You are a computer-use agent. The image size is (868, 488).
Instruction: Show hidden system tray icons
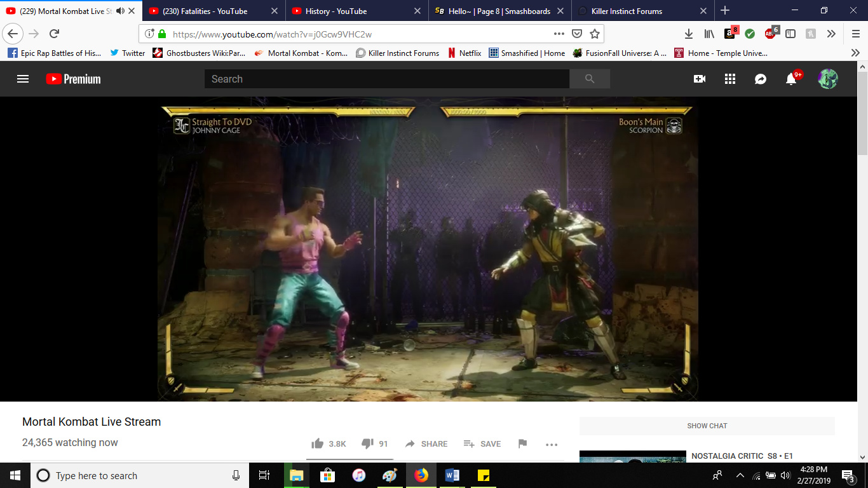coord(740,475)
